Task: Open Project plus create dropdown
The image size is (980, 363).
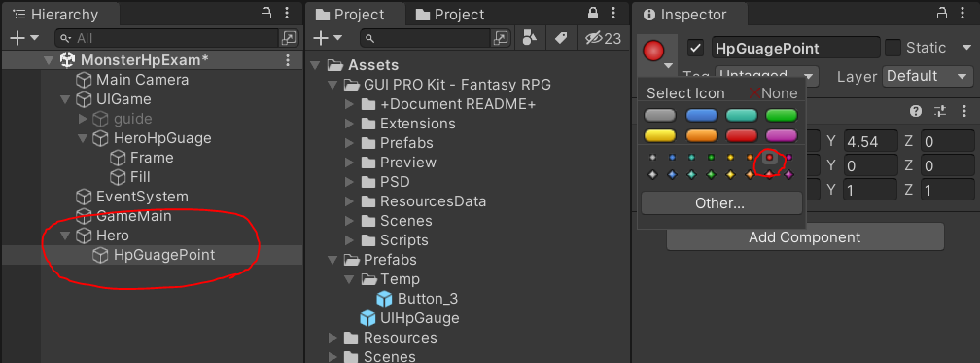Action: [x=328, y=38]
